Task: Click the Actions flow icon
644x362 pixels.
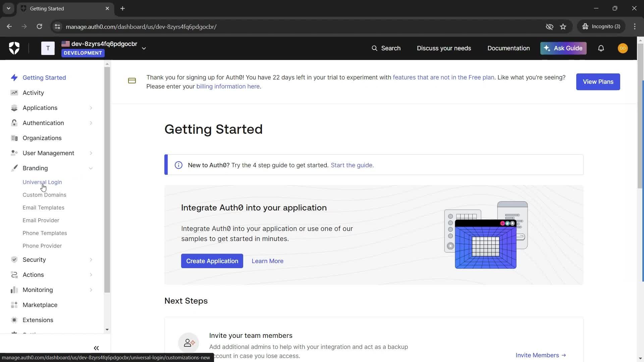Action: (14, 275)
